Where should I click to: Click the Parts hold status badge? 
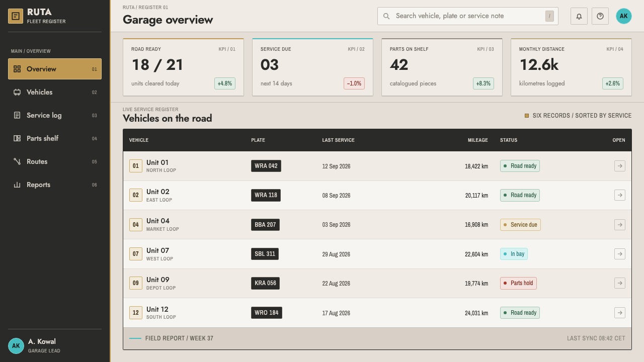pyautogui.click(x=518, y=283)
